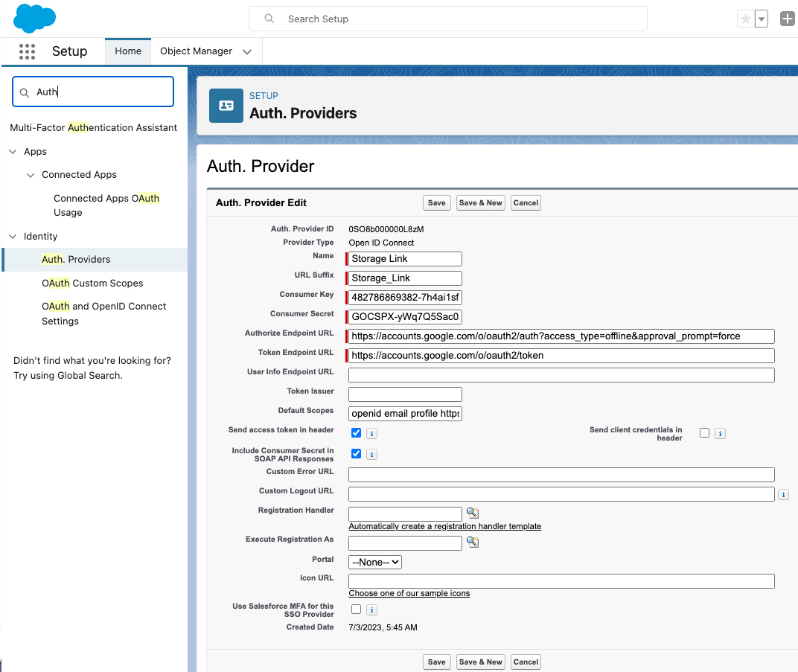798x672 pixels.
Task: Click the top Save & New button
Action: [480, 202]
